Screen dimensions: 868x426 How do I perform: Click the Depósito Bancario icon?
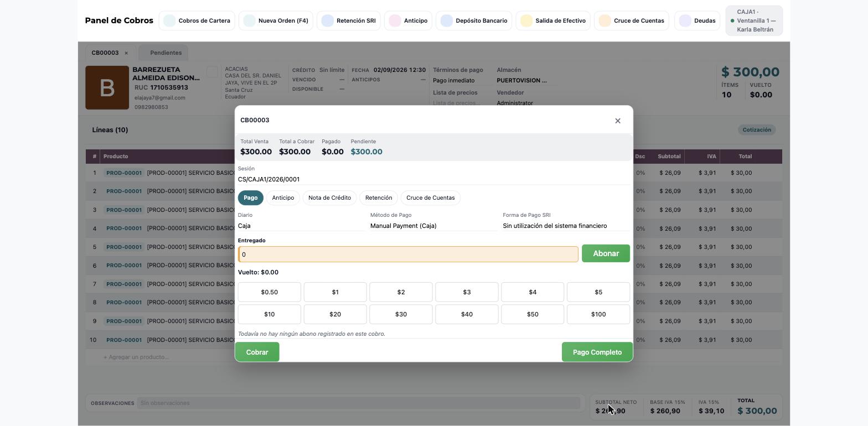447,20
